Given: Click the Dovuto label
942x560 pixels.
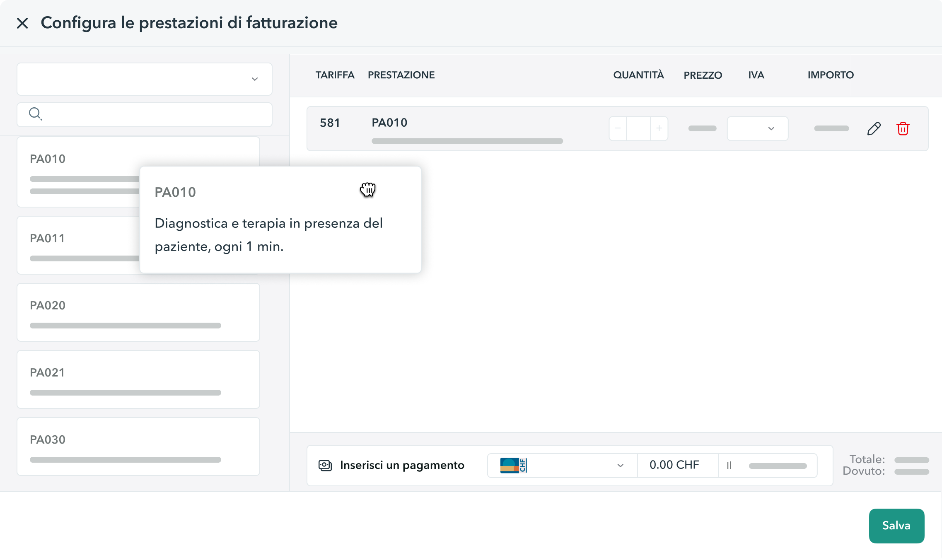Looking at the screenshot, I should 864,471.
